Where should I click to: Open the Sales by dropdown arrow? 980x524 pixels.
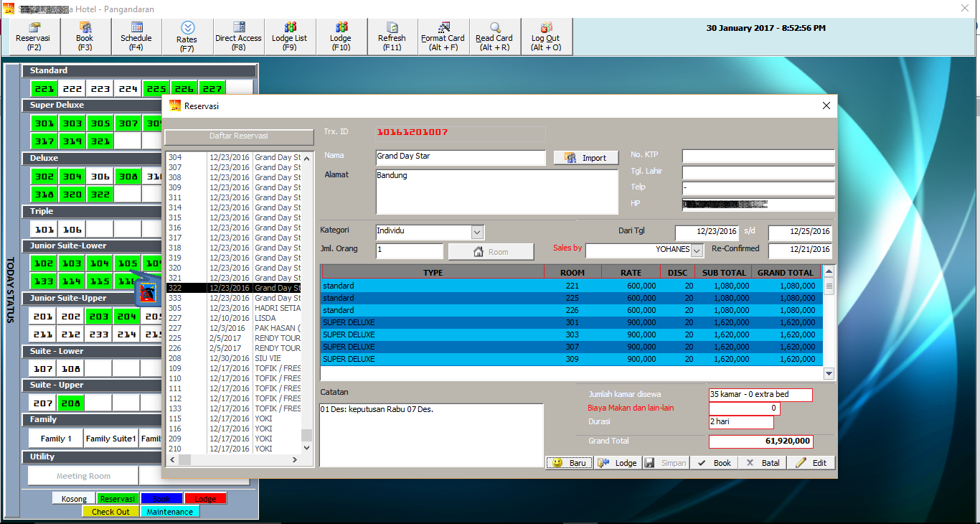click(x=697, y=250)
